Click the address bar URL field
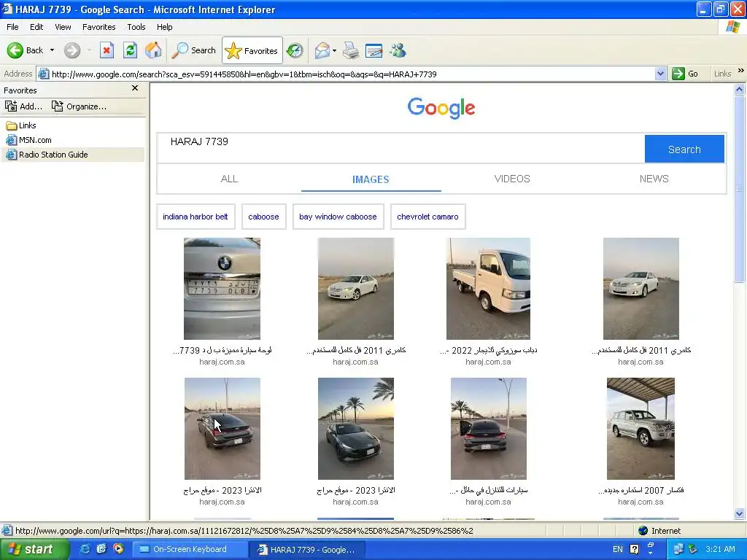 351,74
